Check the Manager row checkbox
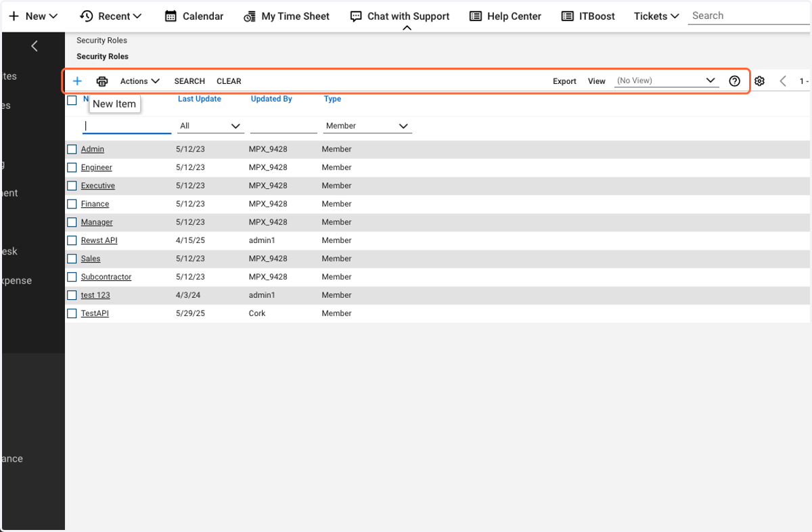Viewport: 812px width, 532px height. point(72,222)
